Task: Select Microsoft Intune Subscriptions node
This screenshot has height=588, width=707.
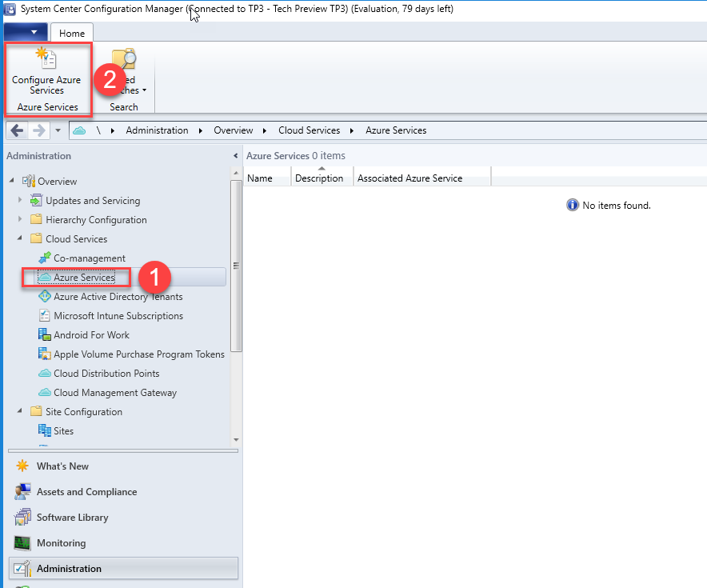Action: pos(118,316)
